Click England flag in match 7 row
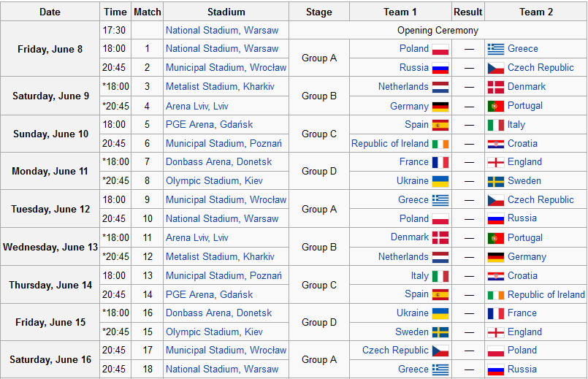This screenshot has width=588, height=379. point(496,163)
